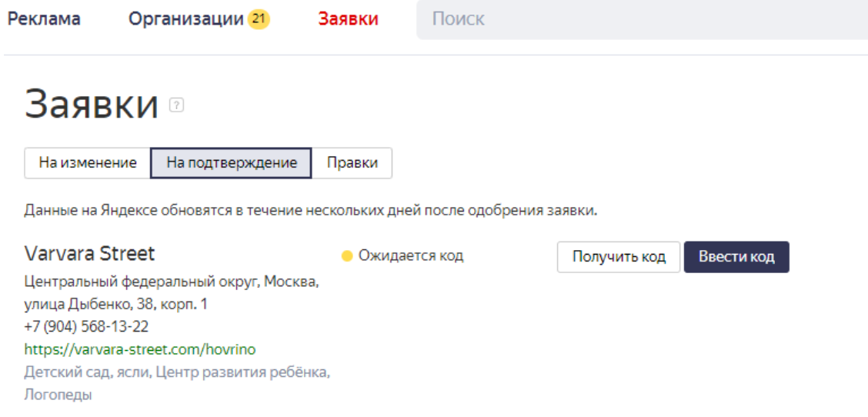Click the yellow 21 badge next to Организации
The width and height of the screenshot is (868, 417).
259,18
